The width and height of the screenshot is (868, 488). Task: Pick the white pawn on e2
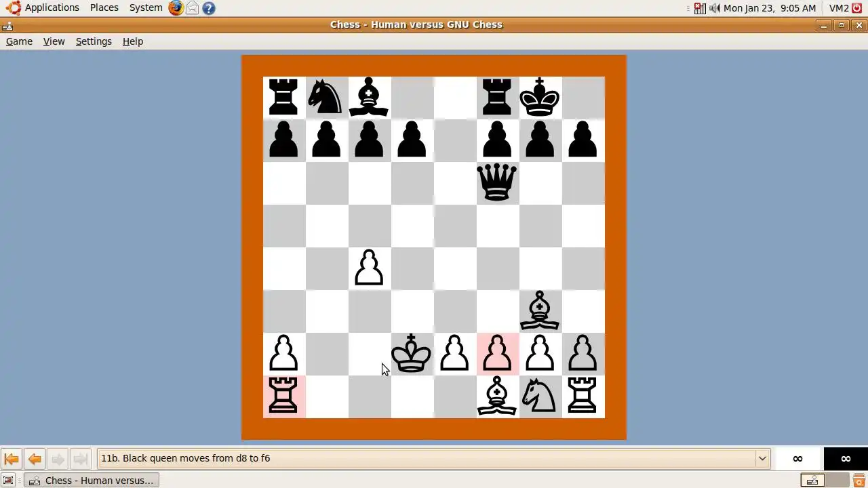(x=454, y=353)
